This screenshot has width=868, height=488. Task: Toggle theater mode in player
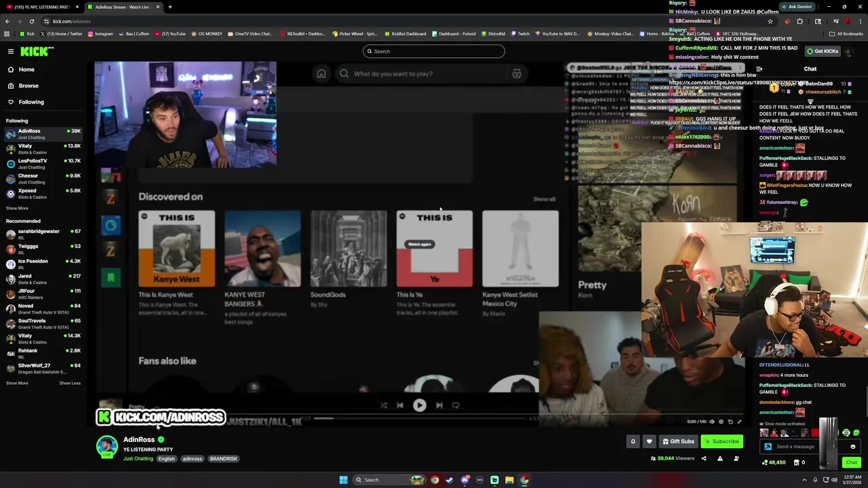(x=730, y=422)
